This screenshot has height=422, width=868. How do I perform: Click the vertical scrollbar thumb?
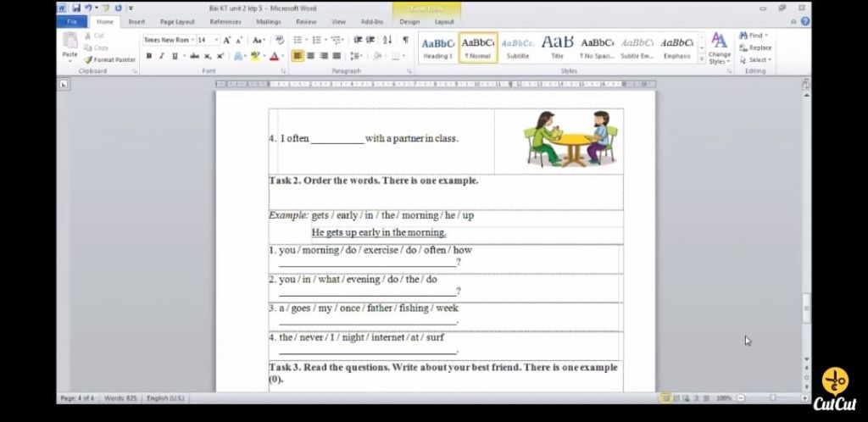point(807,308)
